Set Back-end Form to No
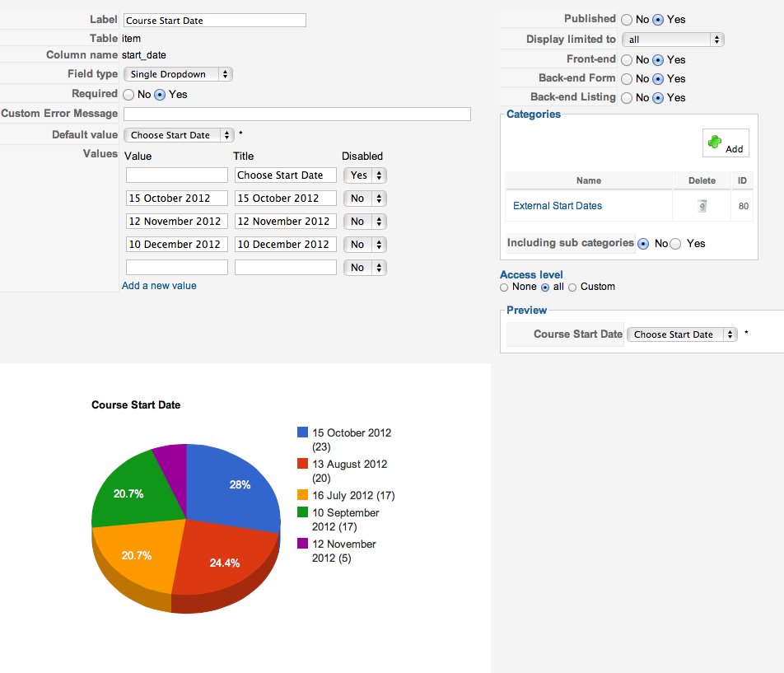 pos(627,79)
